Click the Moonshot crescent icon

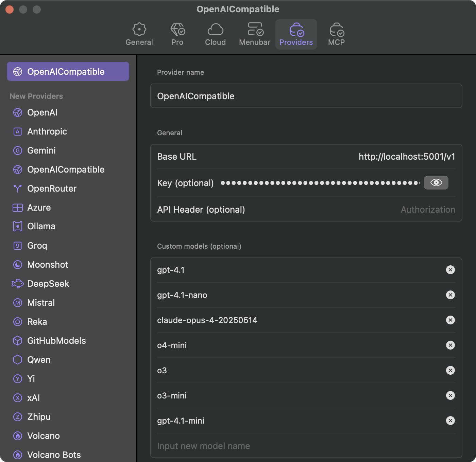tap(18, 265)
